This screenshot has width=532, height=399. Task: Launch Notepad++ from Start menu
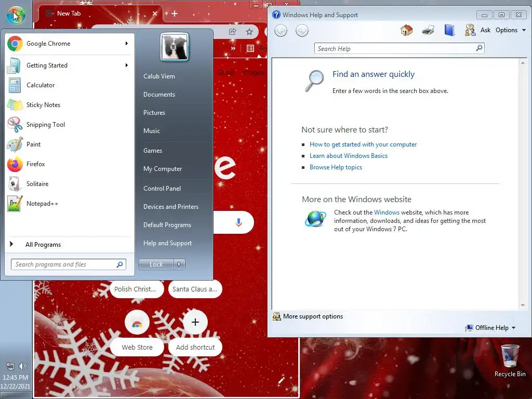69,204
